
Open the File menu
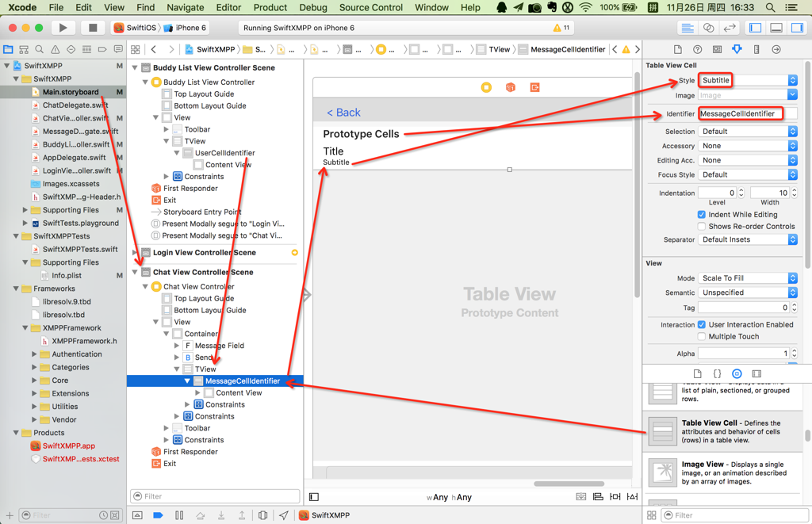[56, 7]
